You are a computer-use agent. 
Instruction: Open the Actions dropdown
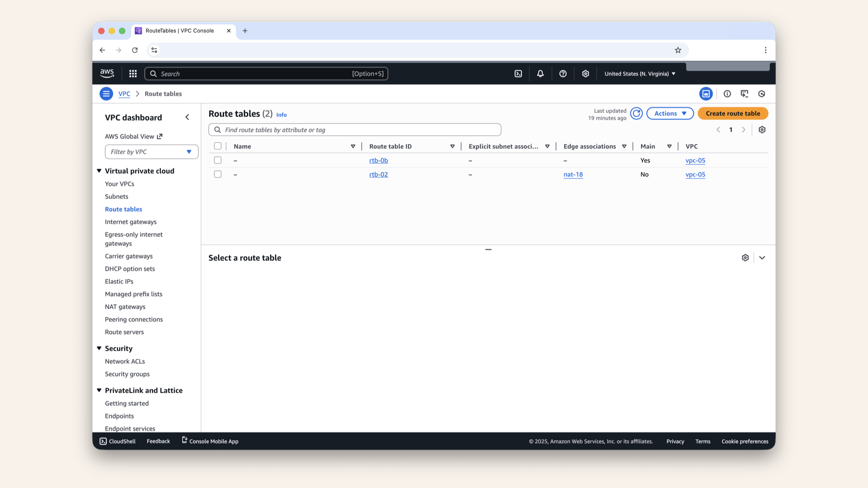point(670,113)
